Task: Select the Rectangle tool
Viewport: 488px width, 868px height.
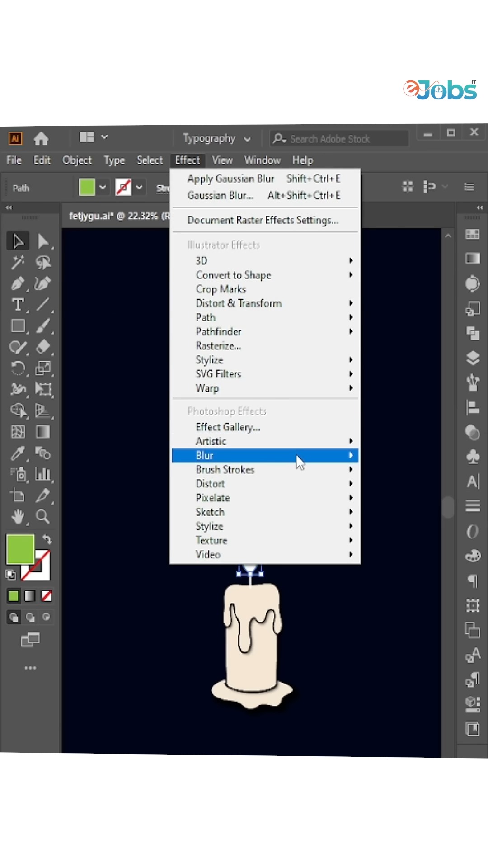Action: pyautogui.click(x=18, y=326)
